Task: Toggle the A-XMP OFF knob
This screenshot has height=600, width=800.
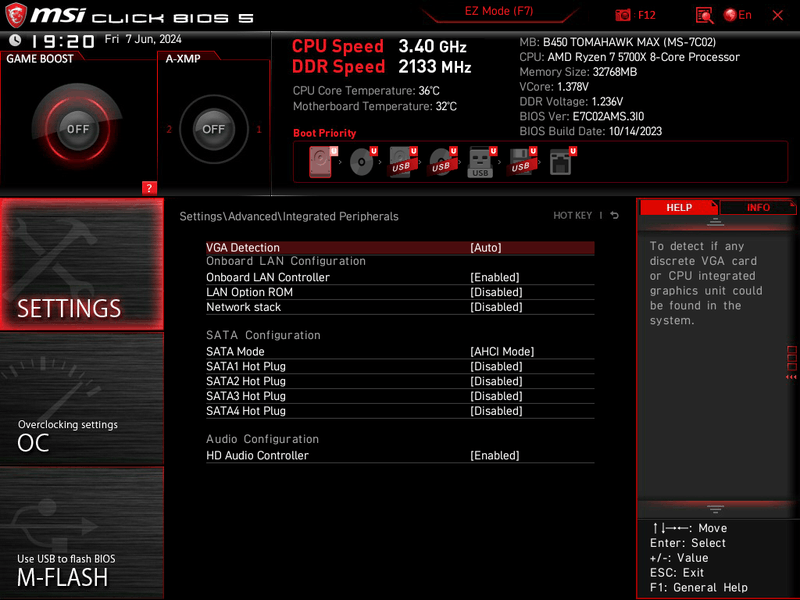Action: [x=213, y=129]
